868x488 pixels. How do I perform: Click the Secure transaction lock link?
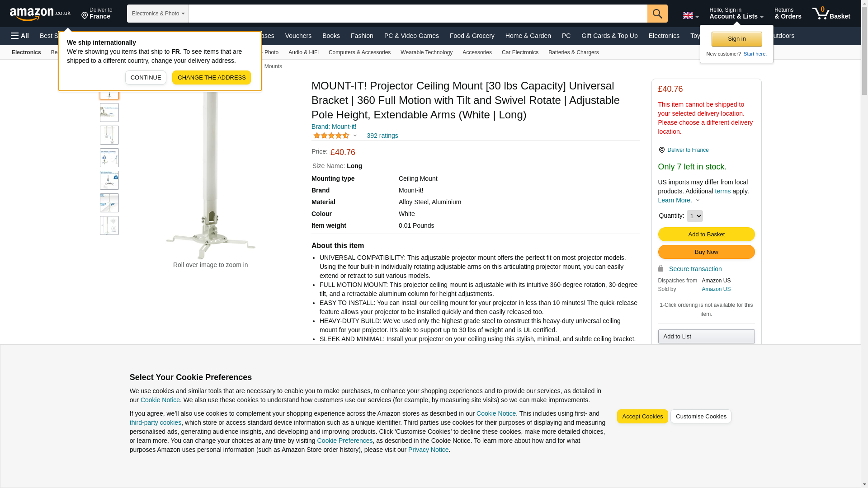pos(695,269)
